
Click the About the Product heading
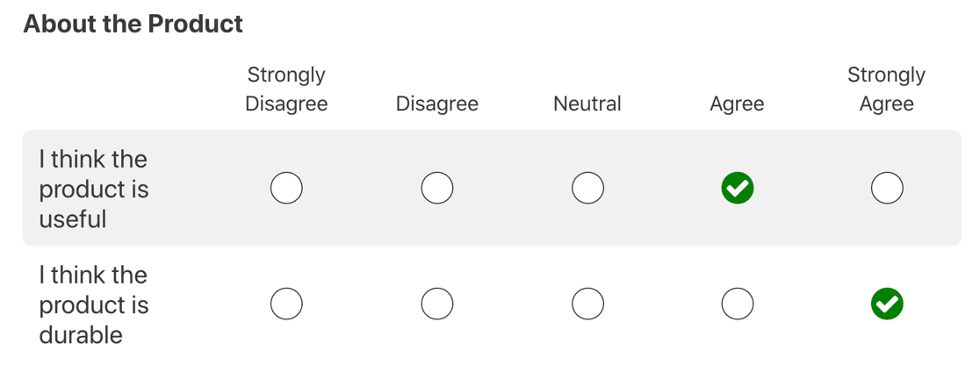(x=133, y=25)
